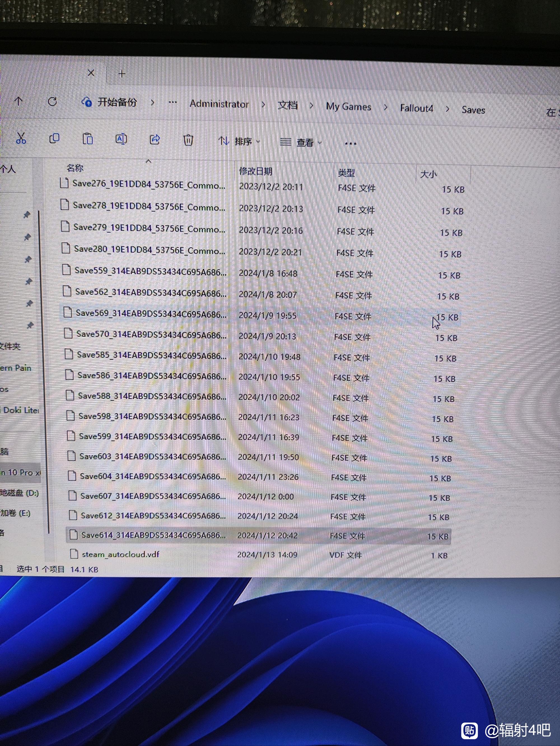Select file Save279_19E1DD84
The width and height of the screenshot is (560, 746).
point(149,228)
